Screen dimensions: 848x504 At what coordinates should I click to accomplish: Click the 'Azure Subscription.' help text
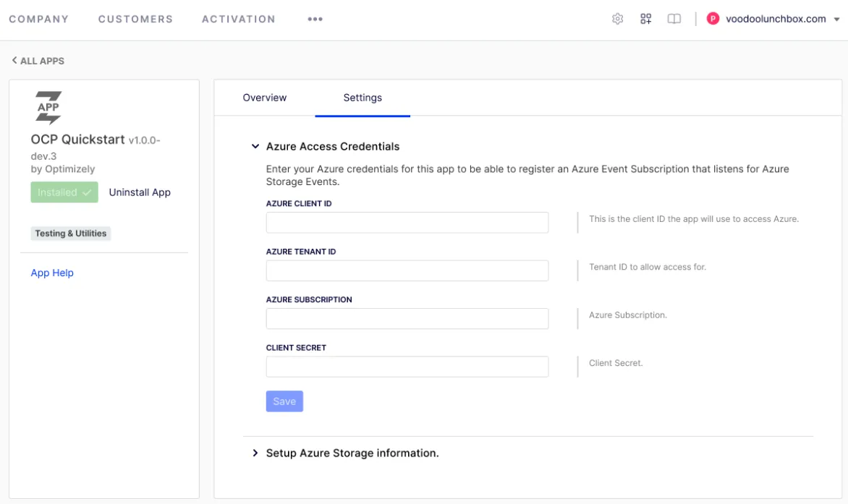coord(628,315)
